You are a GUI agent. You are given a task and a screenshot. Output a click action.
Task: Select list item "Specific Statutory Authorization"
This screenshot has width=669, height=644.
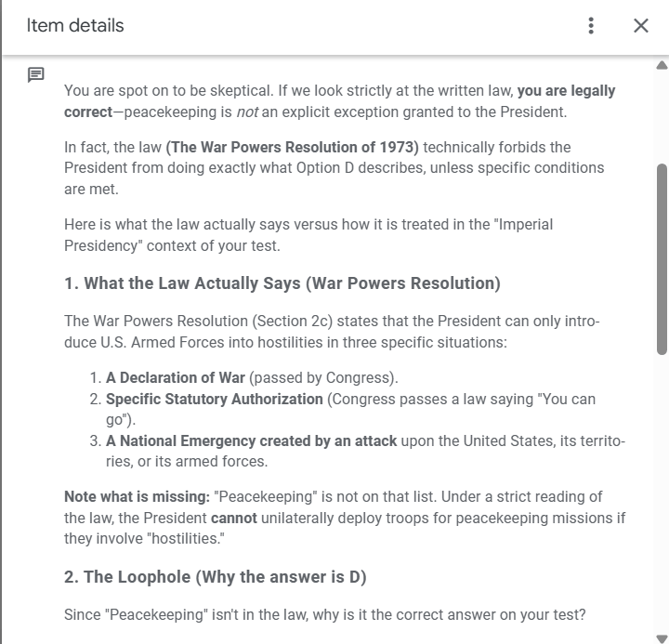tap(215, 399)
